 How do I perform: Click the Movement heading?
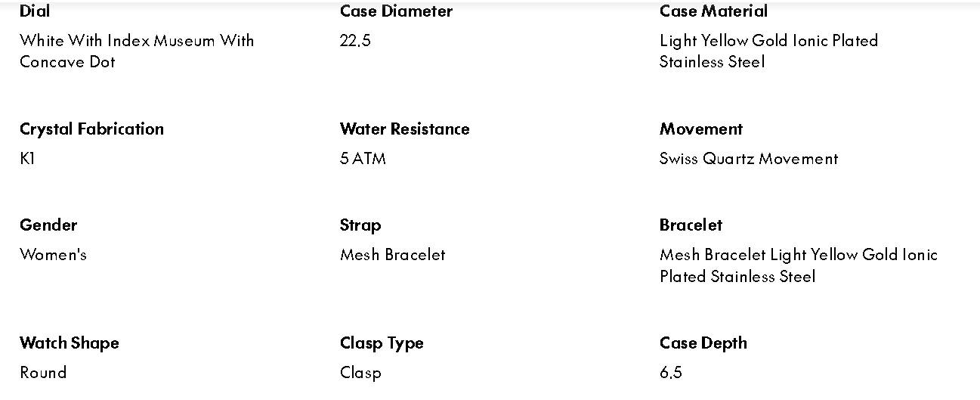(x=701, y=129)
